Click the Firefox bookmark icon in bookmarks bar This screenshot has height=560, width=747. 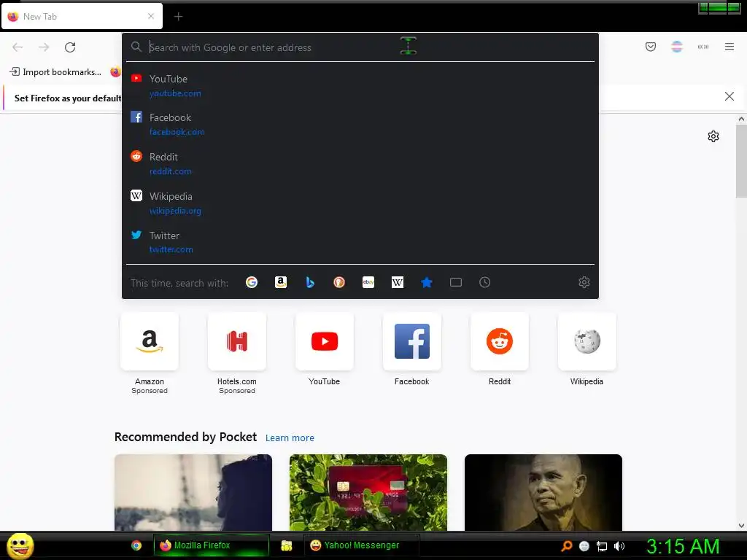coord(115,72)
